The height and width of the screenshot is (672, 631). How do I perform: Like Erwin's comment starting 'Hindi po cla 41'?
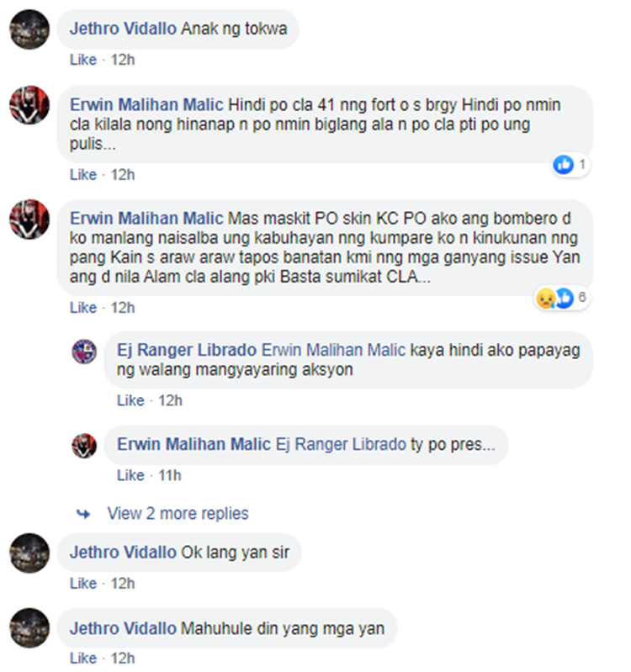coord(83,175)
